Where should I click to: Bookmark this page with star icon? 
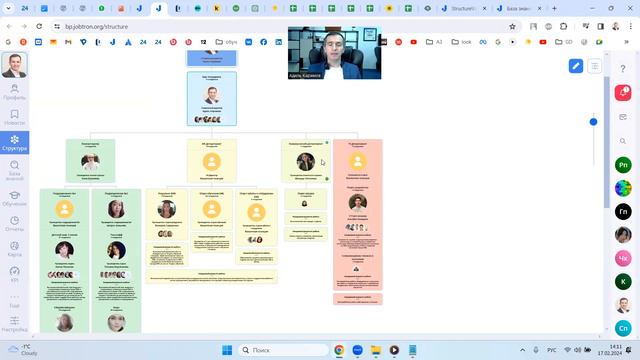[512, 27]
